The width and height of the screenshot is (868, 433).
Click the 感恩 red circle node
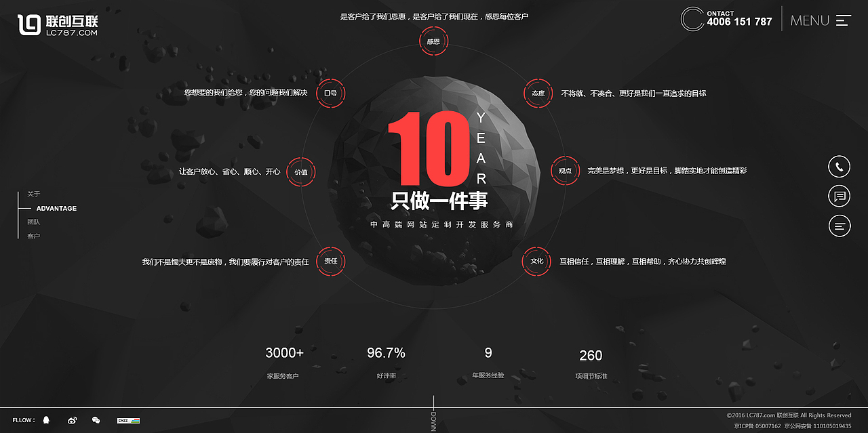pyautogui.click(x=433, y=41)
